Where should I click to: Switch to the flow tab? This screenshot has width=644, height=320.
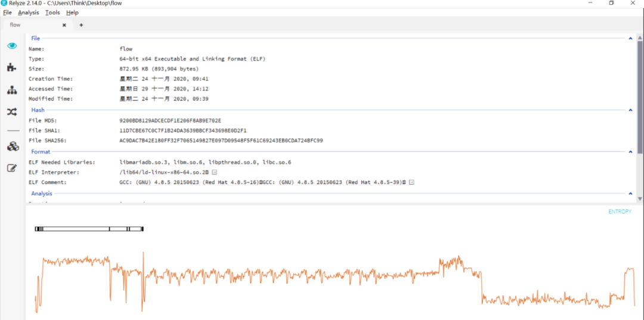[16, 25]
